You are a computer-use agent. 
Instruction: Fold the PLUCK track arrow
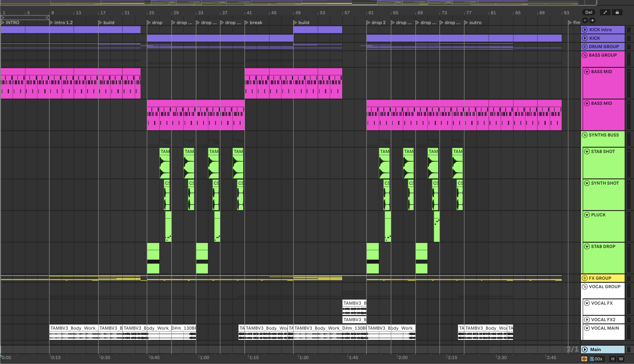click(x=587, y=215)
